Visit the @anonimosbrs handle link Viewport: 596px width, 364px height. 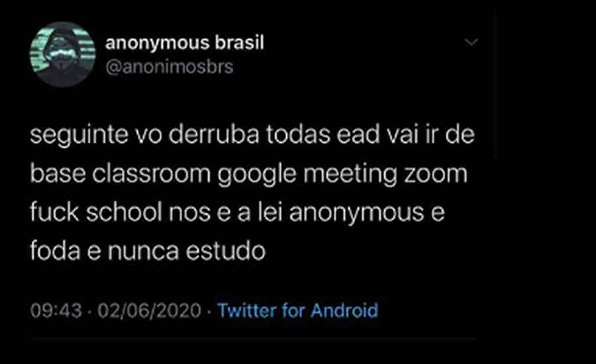[170, 67]
